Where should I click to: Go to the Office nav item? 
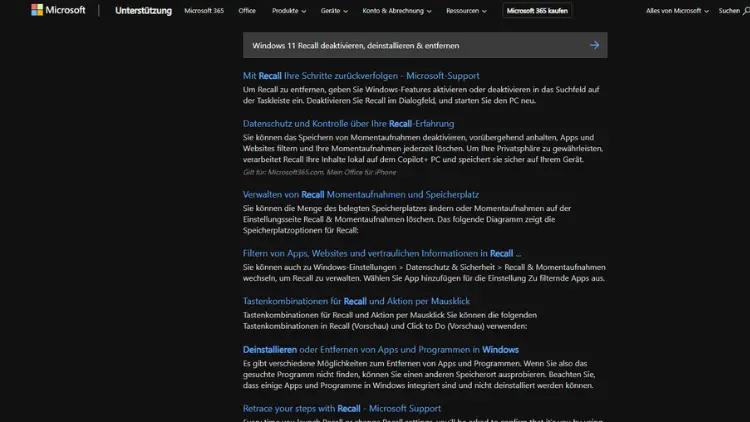(x=247, y=11)
